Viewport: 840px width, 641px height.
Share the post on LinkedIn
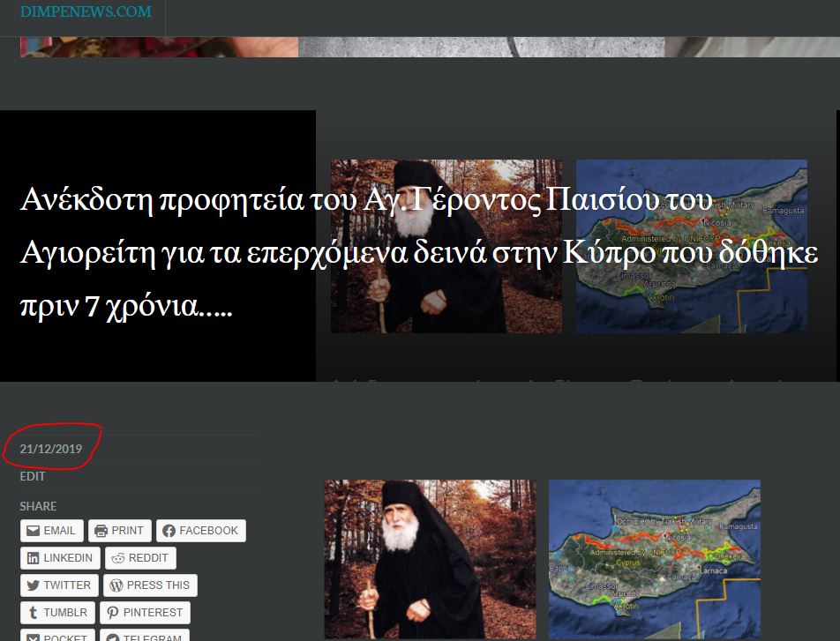[x=60, y=558]
